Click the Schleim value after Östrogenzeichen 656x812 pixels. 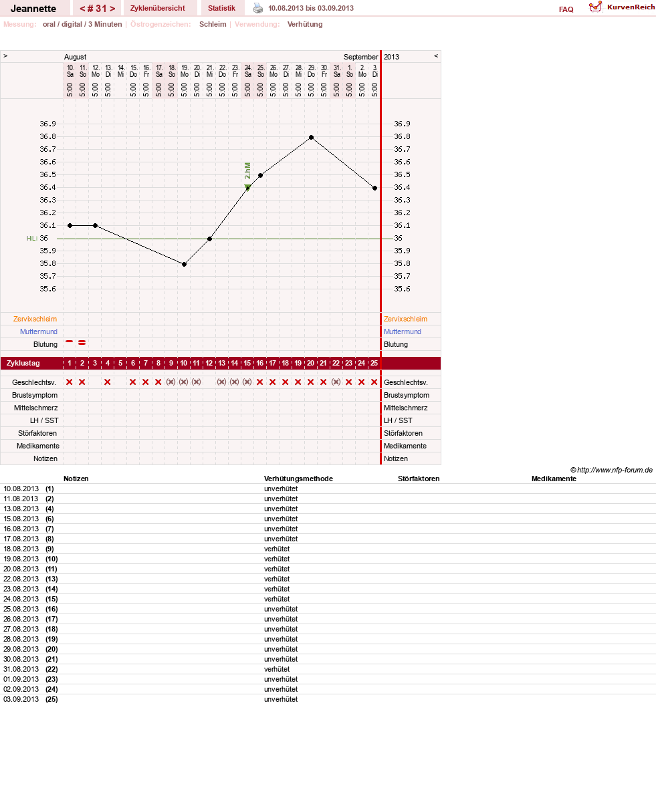pyautogui.click(x=213, y=24)
